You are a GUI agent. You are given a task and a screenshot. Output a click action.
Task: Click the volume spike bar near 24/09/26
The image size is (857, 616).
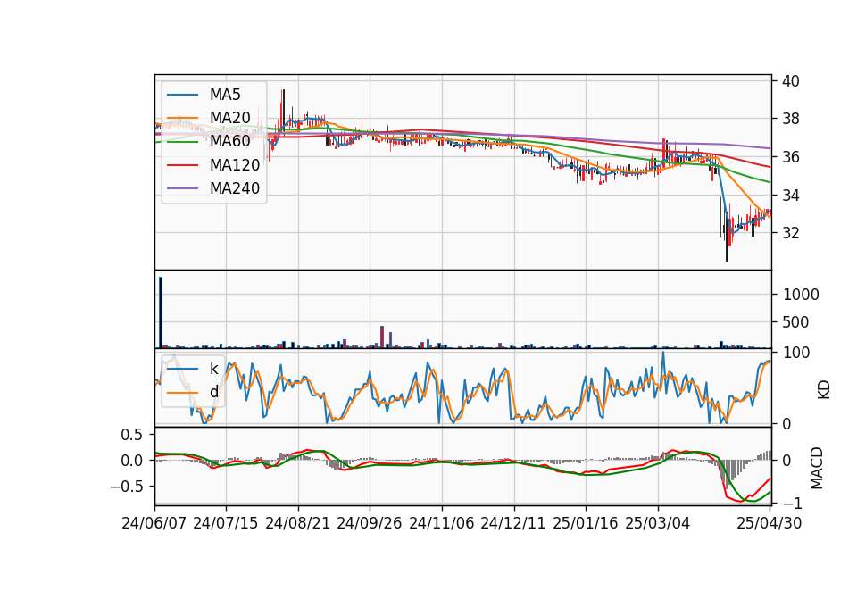[382, 337]
